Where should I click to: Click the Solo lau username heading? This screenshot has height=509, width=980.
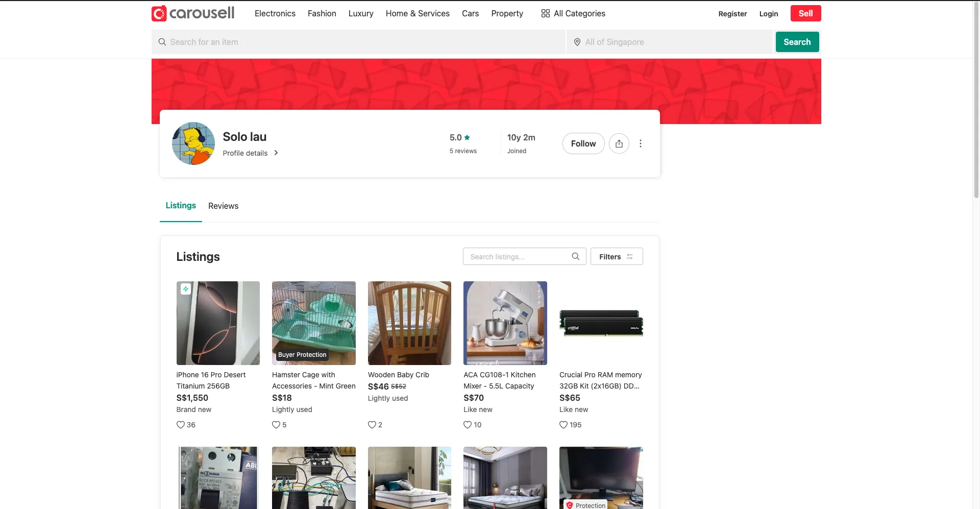tap(244, 137)
